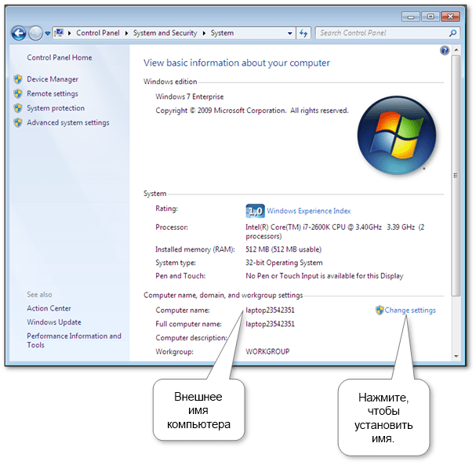Image resolution: width=476 pixels, height=465 pixels.
Task: Open Windows Experience Index link
Action: (309, 211)
